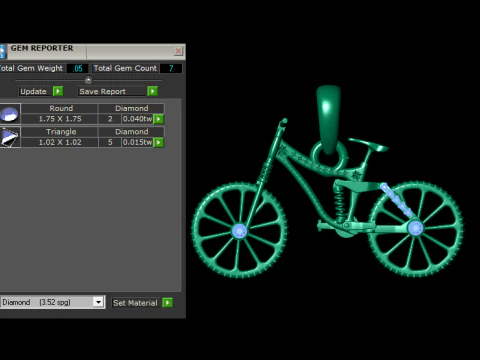Click the pendant bail loop on bicycle
The width and height of the screenshot is (480, 360).
328,119
